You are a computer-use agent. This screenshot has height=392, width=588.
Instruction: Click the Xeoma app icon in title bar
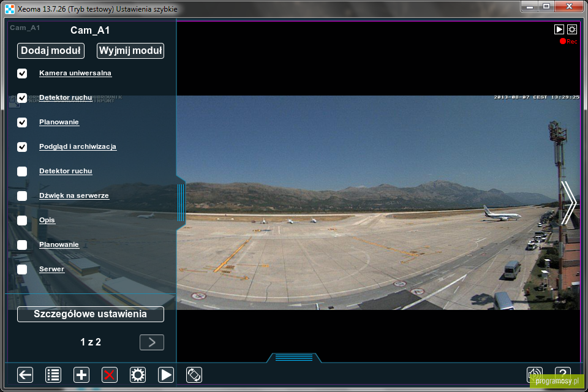point(10,9)
